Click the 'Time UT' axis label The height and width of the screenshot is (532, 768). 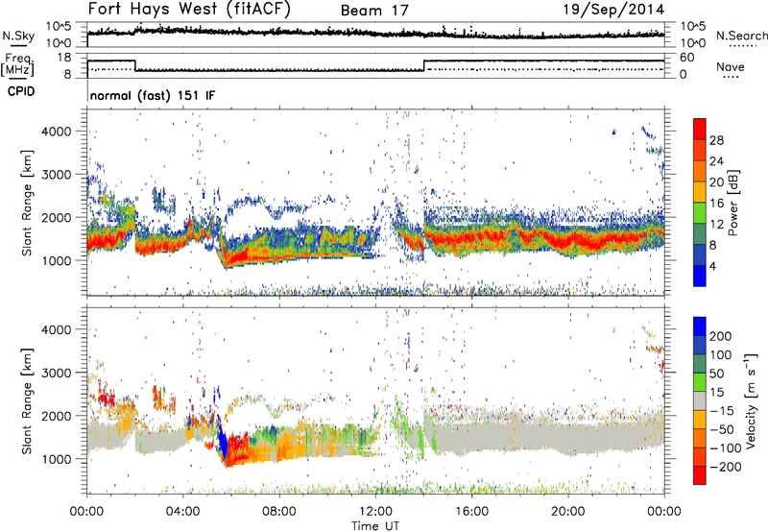375,525
